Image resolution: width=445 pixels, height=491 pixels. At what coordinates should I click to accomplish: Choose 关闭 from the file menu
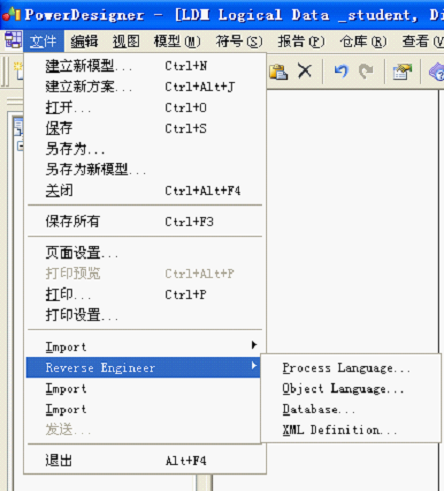(x=145, y=191)
